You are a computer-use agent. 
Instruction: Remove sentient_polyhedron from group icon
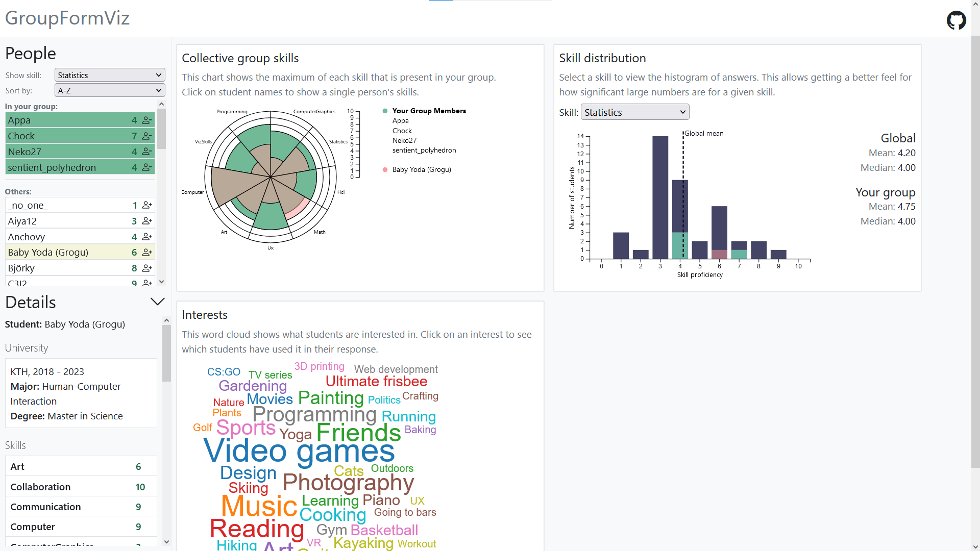(147, 167)
